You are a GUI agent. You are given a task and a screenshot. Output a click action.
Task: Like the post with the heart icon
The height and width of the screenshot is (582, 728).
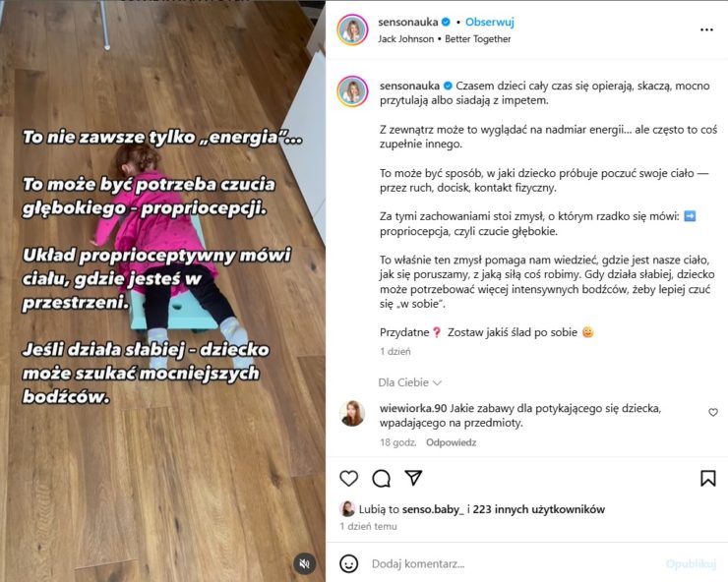click(348, 478)
